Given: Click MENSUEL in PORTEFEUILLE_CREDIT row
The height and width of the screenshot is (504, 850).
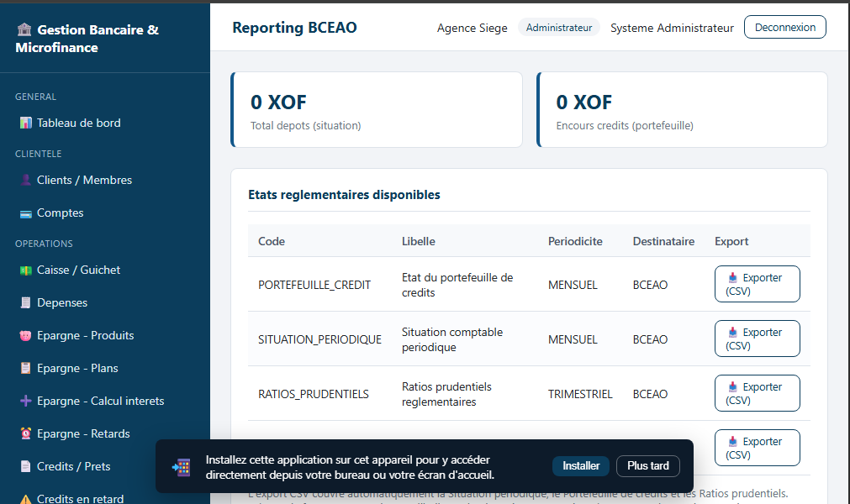Looking at the screenshot, I should (x=573, y=286).
